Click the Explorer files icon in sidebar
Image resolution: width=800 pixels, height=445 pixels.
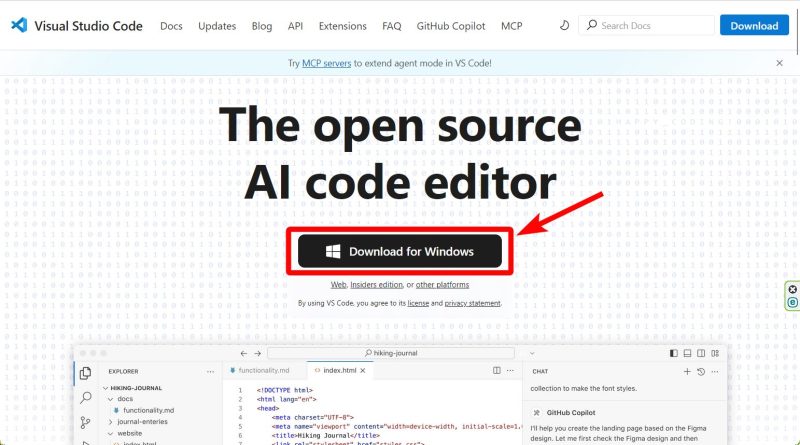point(86,374)
